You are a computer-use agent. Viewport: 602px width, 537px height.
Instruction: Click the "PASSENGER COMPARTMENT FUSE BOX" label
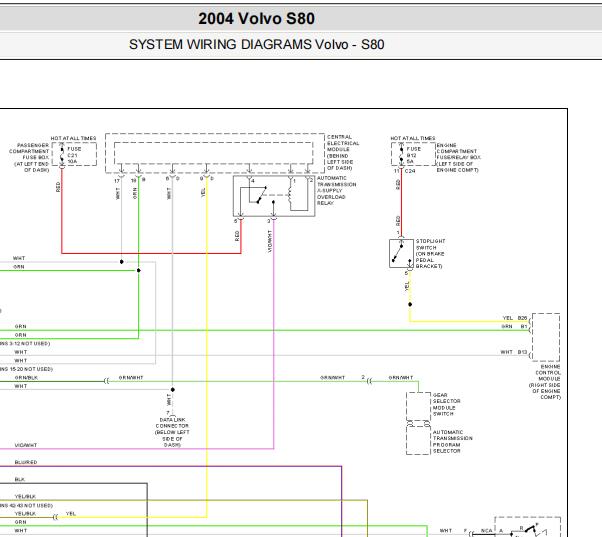pyautogui.click(x=29, y=157)
